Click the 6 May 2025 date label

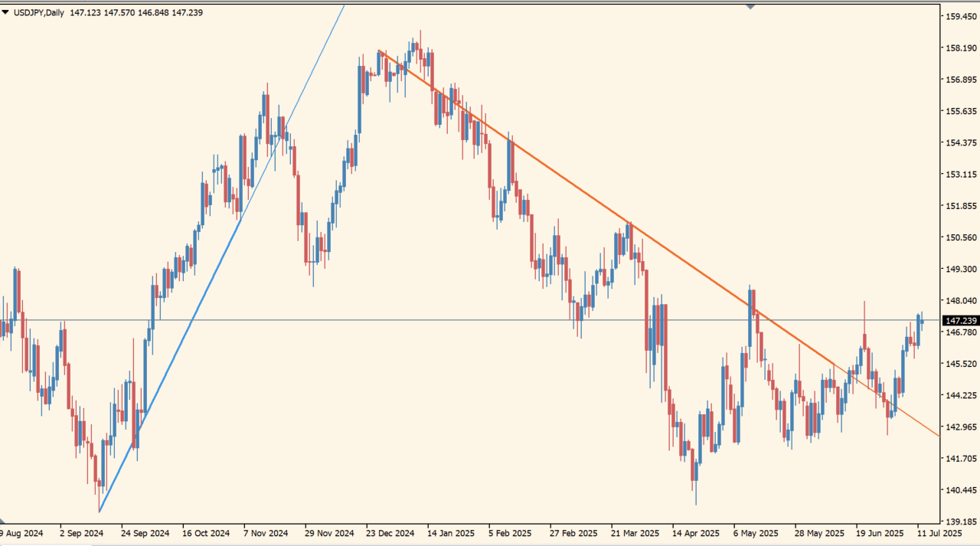[x=756, y=533]
